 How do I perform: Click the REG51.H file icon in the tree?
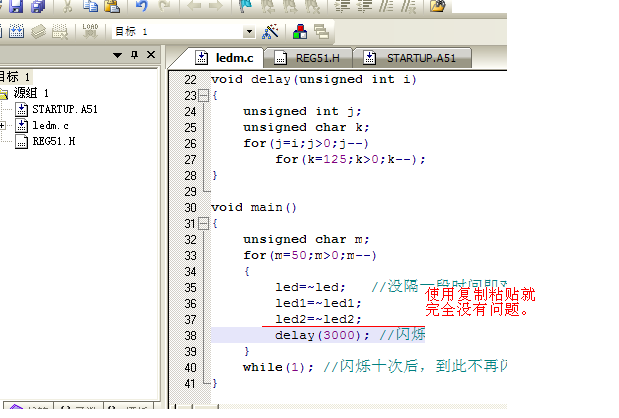pyautogui.click(x=22, y=141)
